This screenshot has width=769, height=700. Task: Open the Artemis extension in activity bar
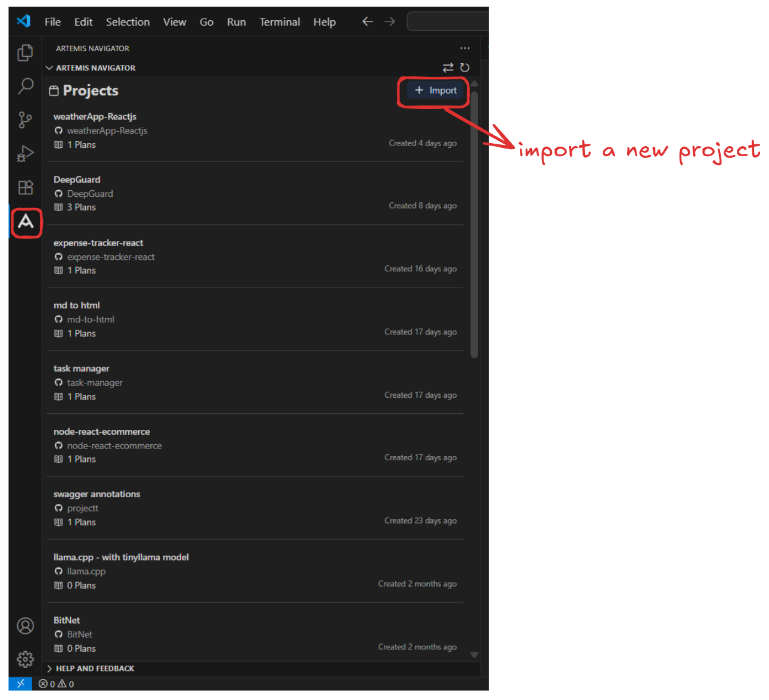click(x=26, y=222)
